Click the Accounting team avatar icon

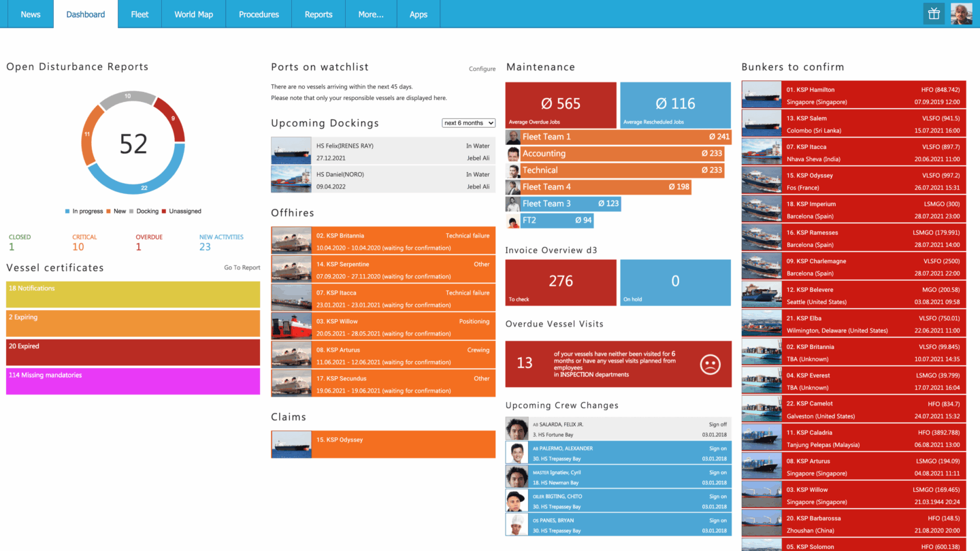[x=513, y=154]
